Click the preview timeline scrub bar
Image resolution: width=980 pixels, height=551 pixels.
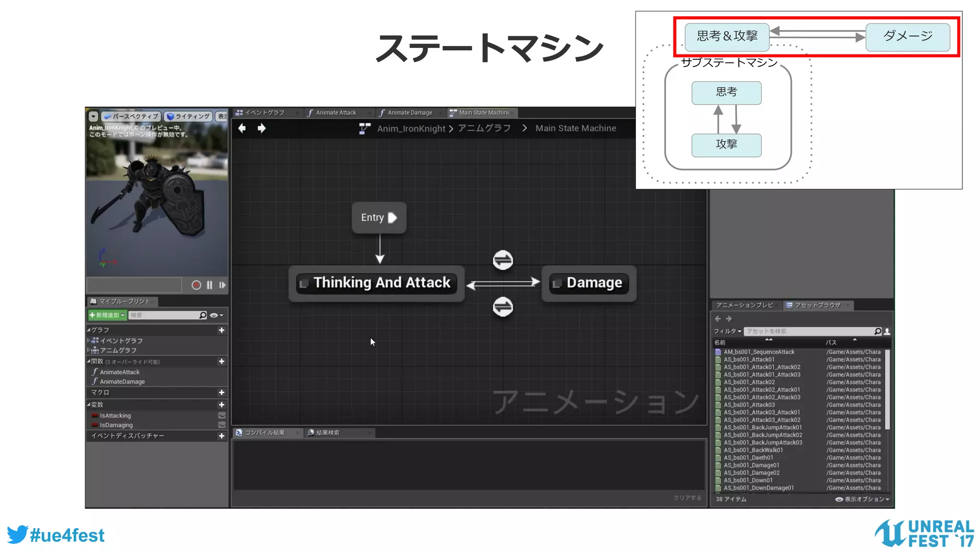134,285
